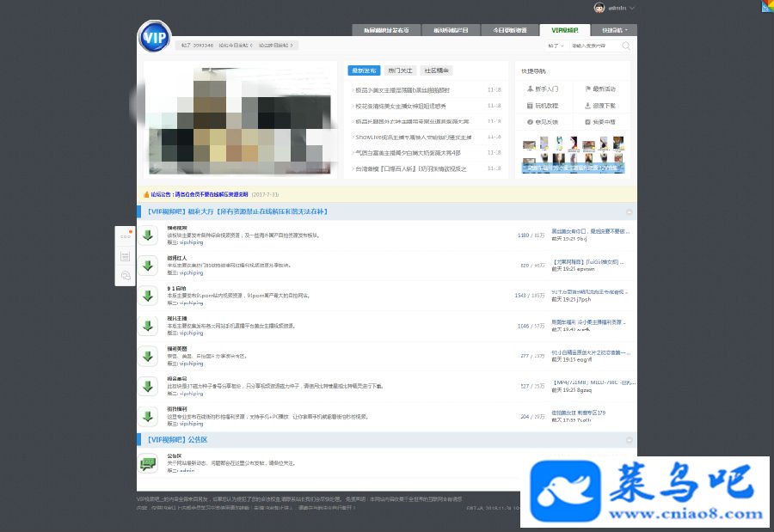Open the 9 1 自拍 forum title
The image size is (774, 532).
176,288
